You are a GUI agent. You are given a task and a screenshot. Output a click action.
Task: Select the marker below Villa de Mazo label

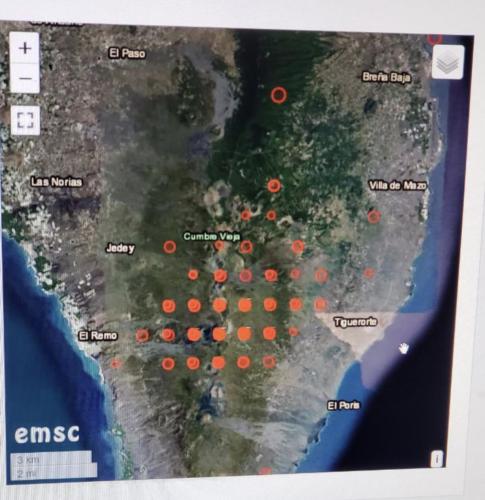374,216
